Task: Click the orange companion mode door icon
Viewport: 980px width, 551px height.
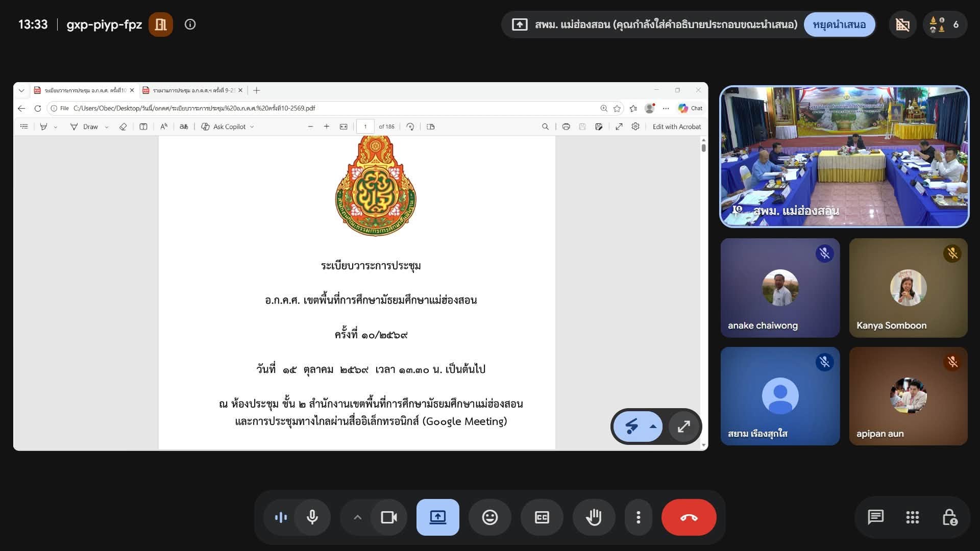Action: (x=161, y=24)
